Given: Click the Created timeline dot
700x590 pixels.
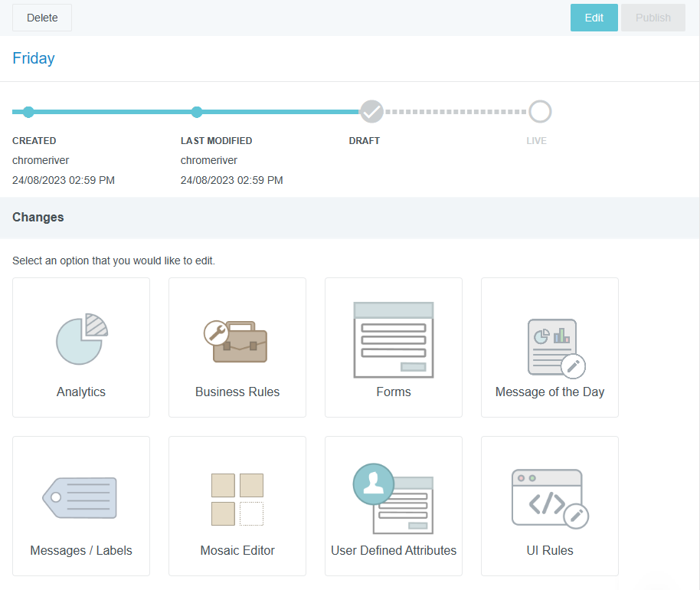Looking at the screenshot, I should click(x=28, y=112).
